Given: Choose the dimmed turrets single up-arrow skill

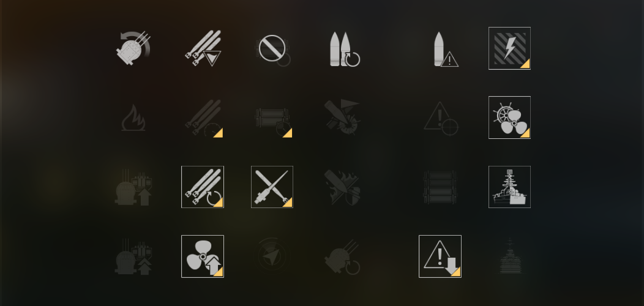Looking at the screenshot, I should point(133,187).
